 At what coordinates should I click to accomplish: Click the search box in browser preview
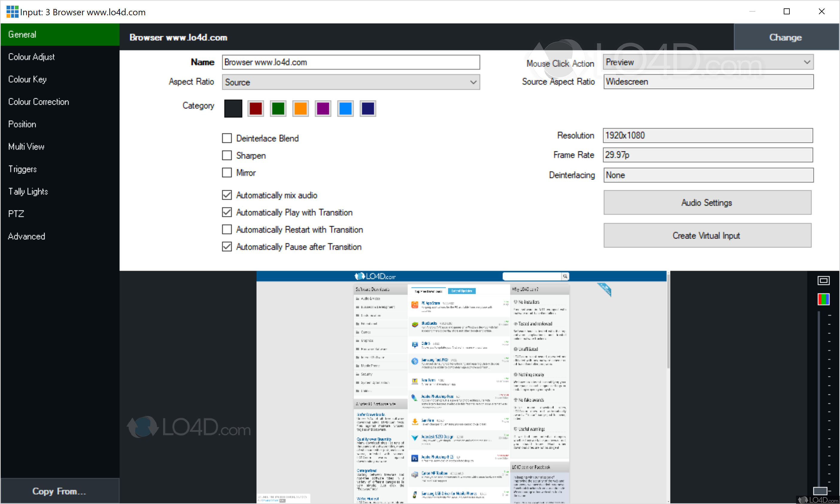tap(532, 276)
